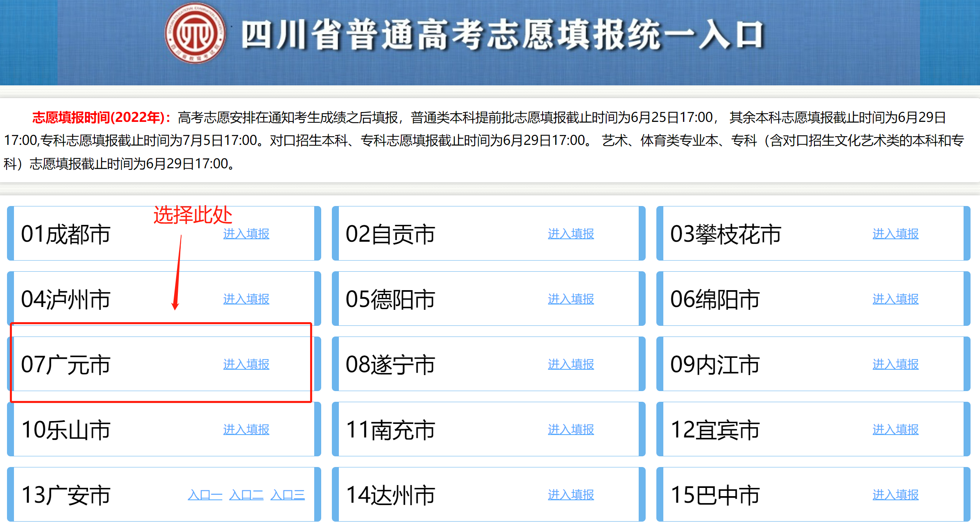Open the 11南充市 进入填报 link
This screenshot has height=522, width=980.
click(x=571, y=429)
